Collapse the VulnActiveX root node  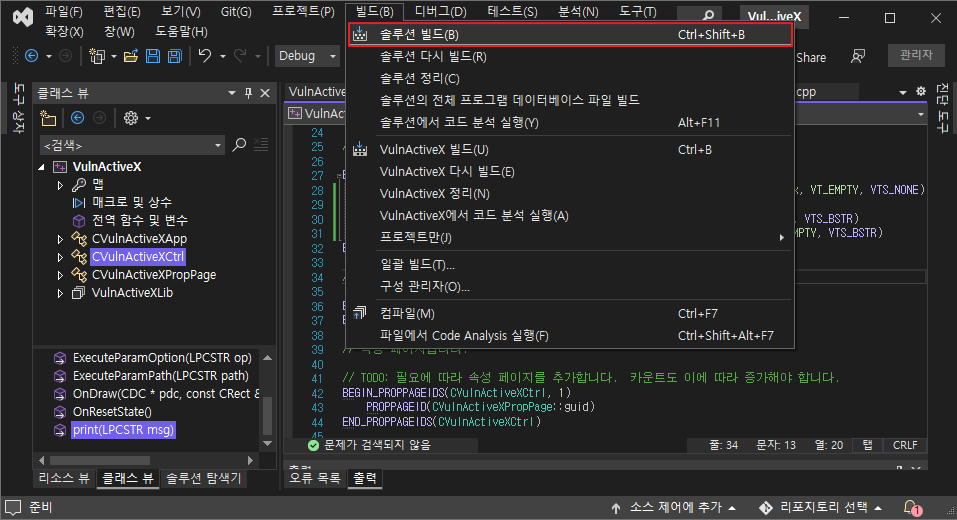41,167
